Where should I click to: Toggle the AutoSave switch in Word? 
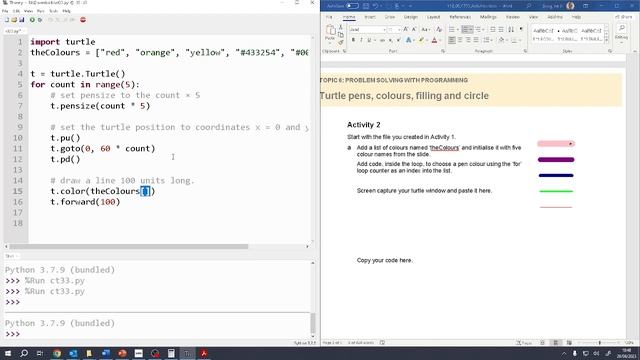tap(352, 6)
